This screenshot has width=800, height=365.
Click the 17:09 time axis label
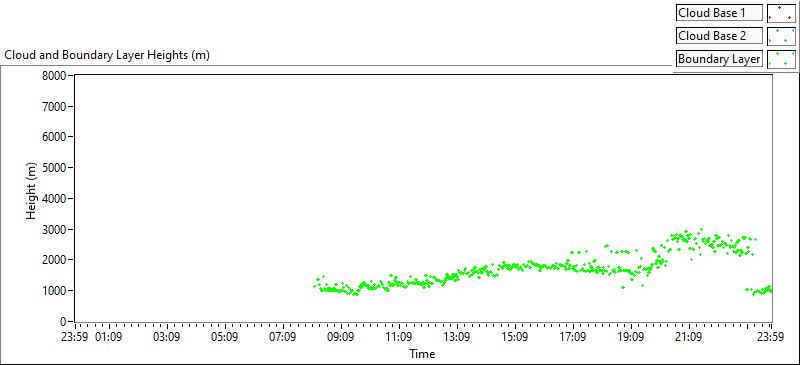pos(573,336)
